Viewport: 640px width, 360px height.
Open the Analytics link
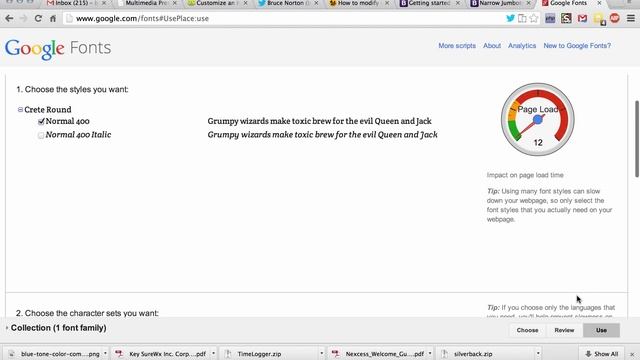[x=522, y=46]
